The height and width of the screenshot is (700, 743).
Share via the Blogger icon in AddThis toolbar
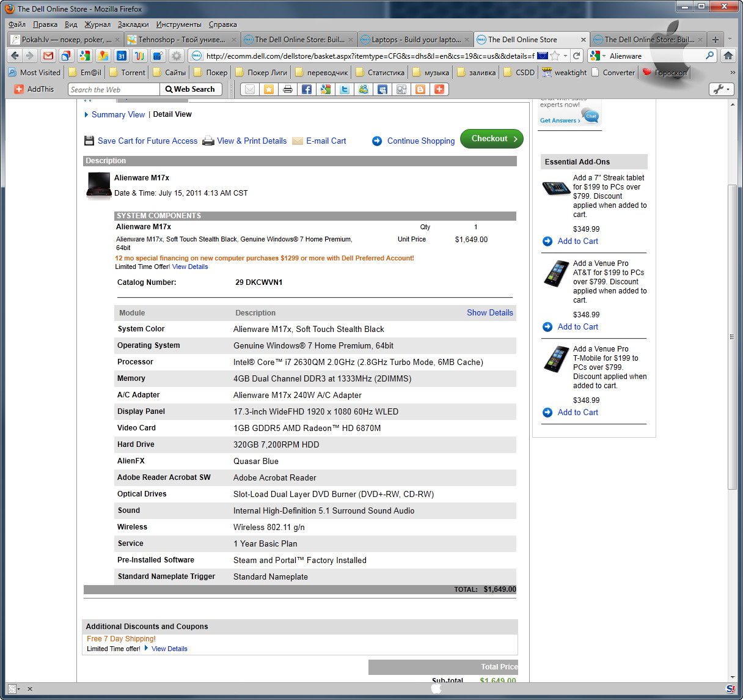tap(420, 89)
